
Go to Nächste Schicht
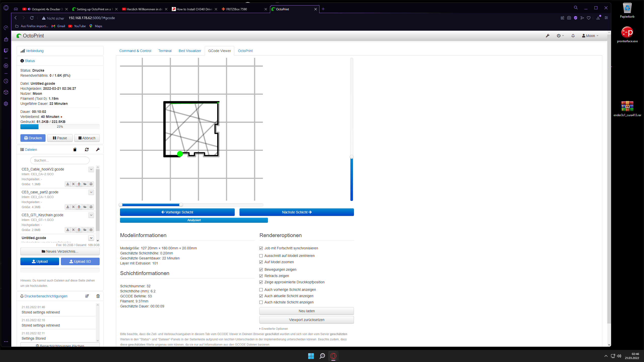297,212
